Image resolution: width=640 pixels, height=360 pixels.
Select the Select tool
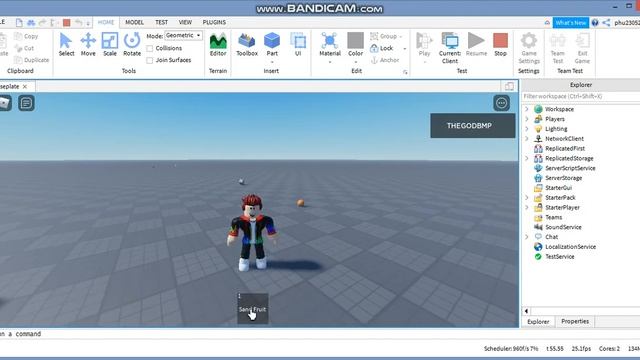coord(66,44)
